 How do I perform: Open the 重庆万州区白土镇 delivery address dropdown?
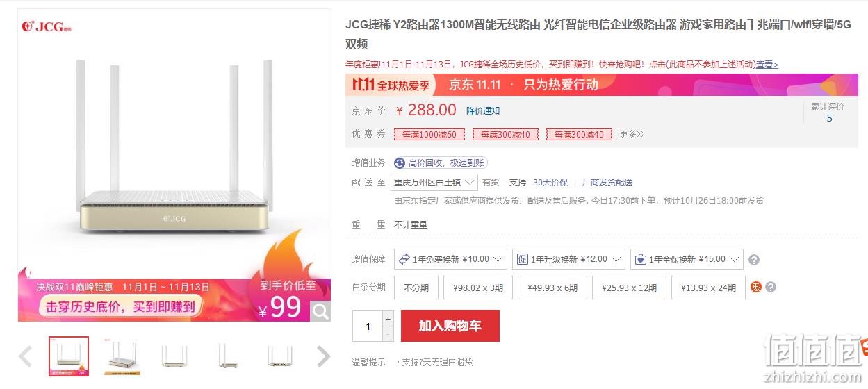pos(434,183)
